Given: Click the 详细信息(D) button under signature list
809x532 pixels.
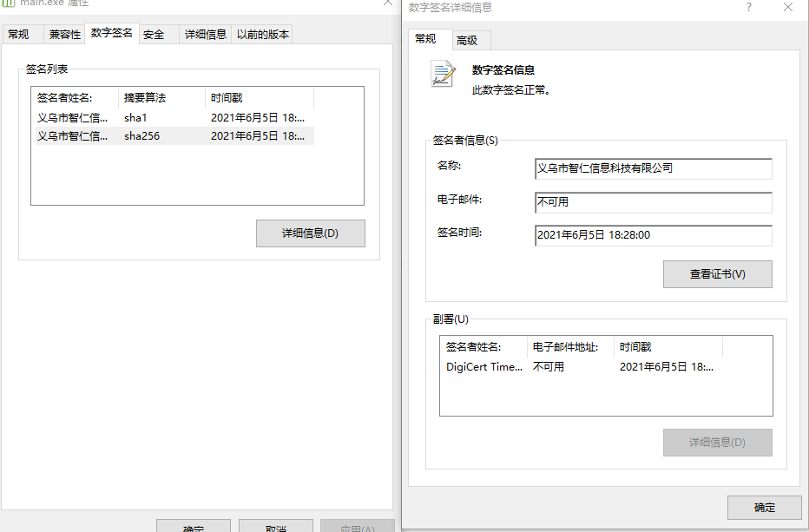Looking at the screenshot, I should (x=310, y=233).
